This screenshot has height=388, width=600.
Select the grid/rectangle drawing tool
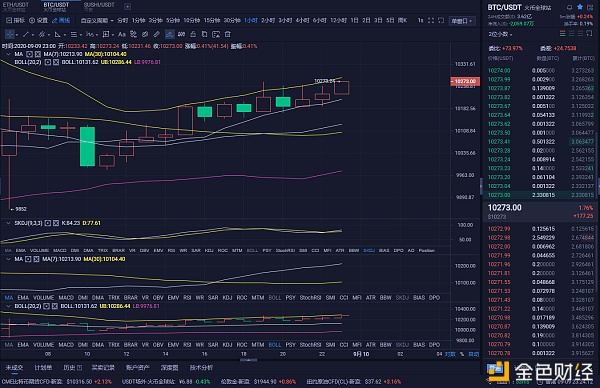click(106, 34)
